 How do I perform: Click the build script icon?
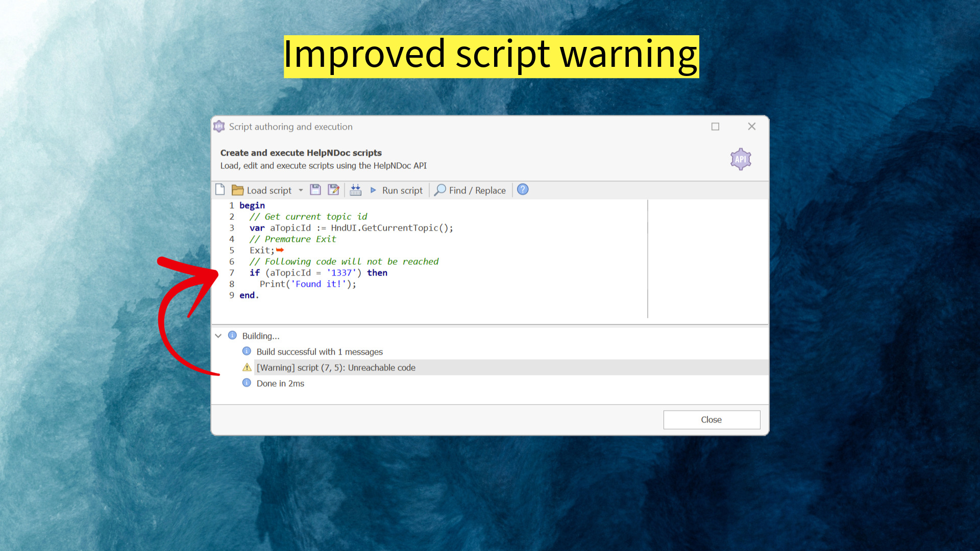coord(356,190)
